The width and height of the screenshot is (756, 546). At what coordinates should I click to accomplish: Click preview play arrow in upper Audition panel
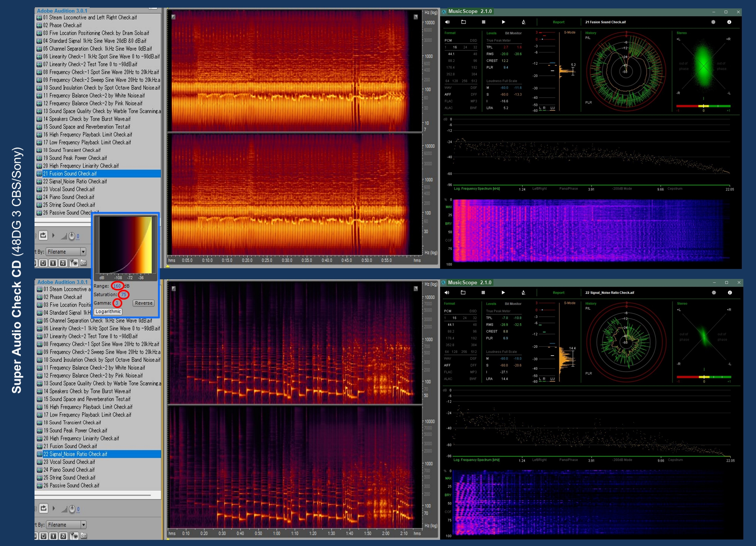tap(53, 235)
